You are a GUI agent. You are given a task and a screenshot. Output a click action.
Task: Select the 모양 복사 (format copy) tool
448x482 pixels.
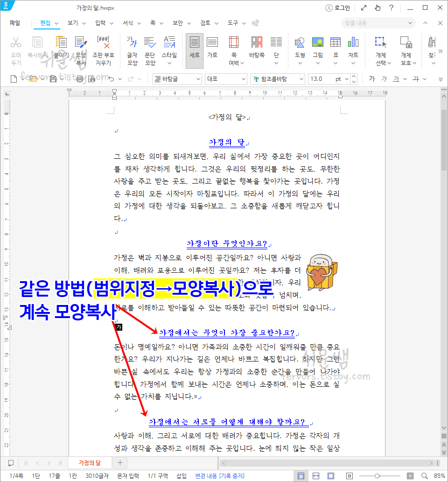coord(80,49)
